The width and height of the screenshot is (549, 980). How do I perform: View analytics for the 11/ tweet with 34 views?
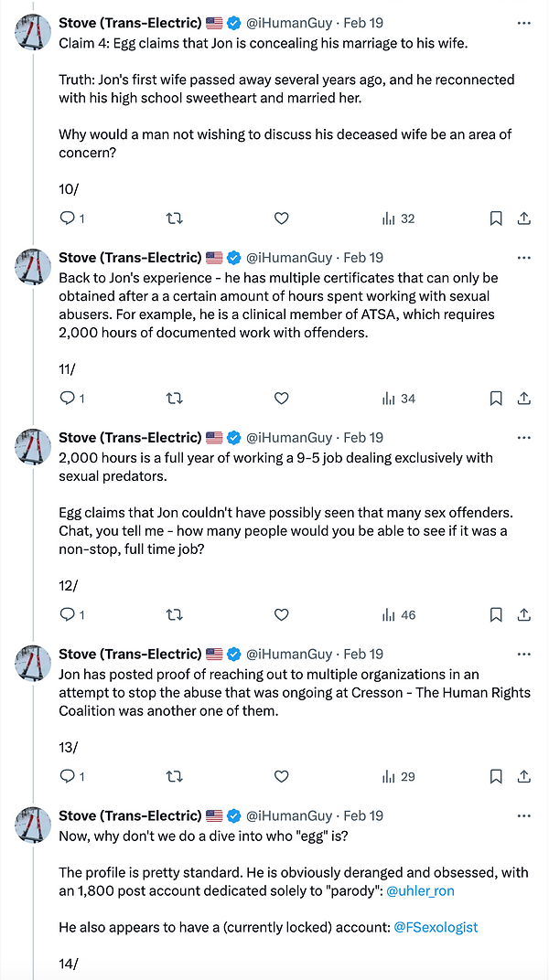click(398, 398)
